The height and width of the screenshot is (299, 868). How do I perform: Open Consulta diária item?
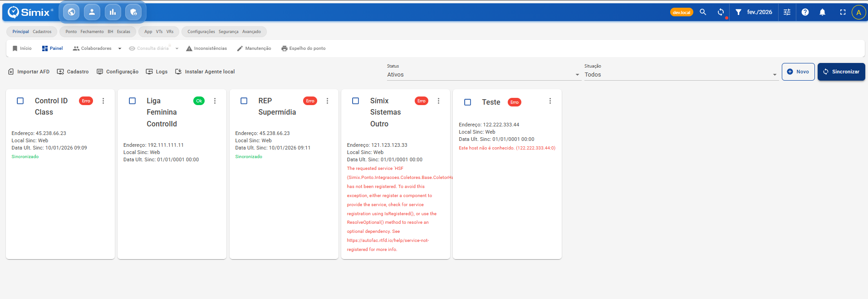point(149,48)
